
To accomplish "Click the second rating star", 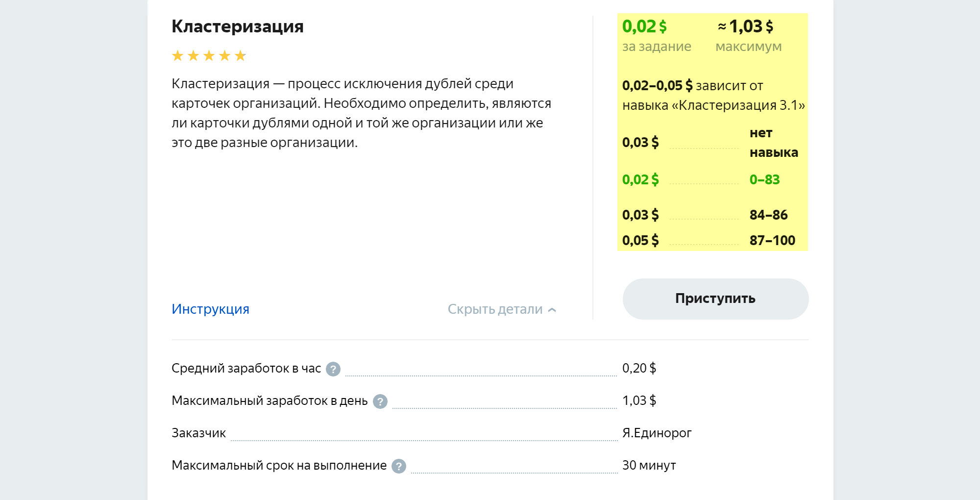I will coord(194,56).
